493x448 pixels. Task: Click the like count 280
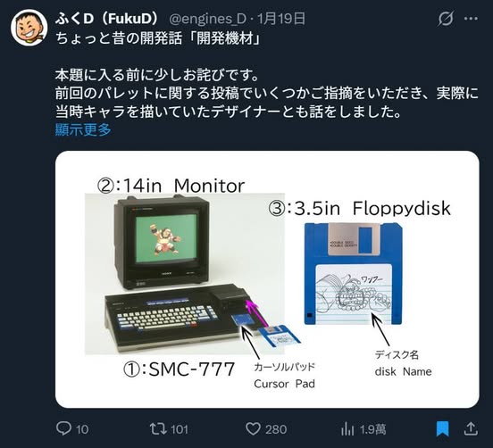point(276,429)
